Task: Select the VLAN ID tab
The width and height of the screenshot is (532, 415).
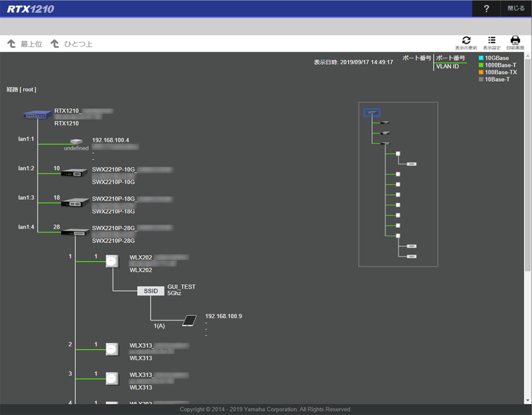Action: 447,67
